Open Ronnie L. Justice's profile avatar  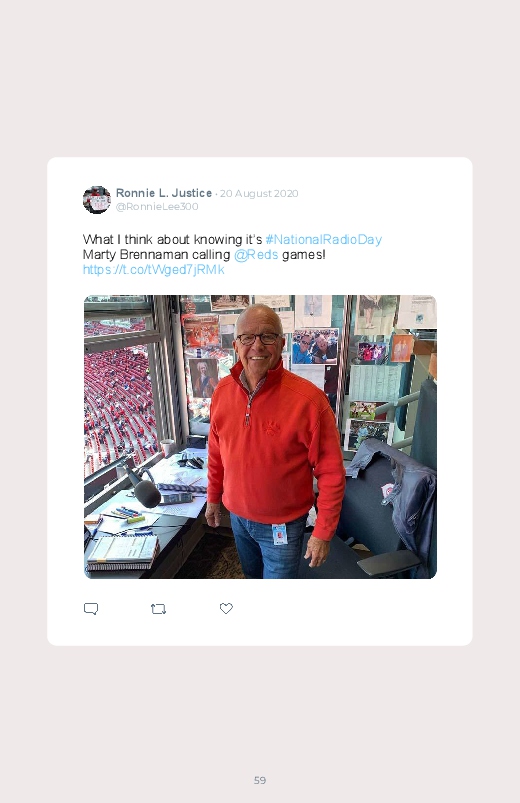pos(97,200)
